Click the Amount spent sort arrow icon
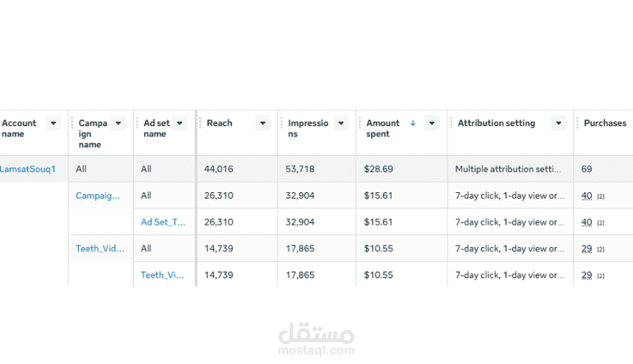 coord(413,123)
